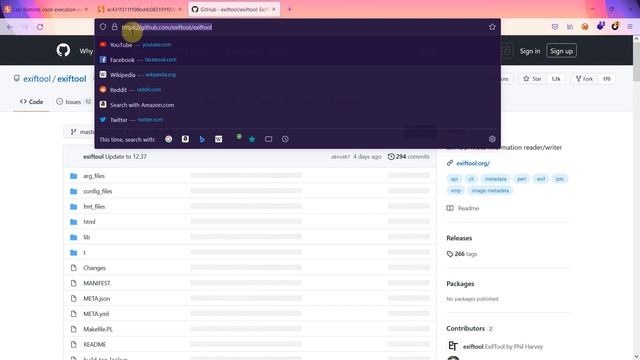Open the fmt_files folder
This screenshot has height=360, width=640.
tap(94, 207)
